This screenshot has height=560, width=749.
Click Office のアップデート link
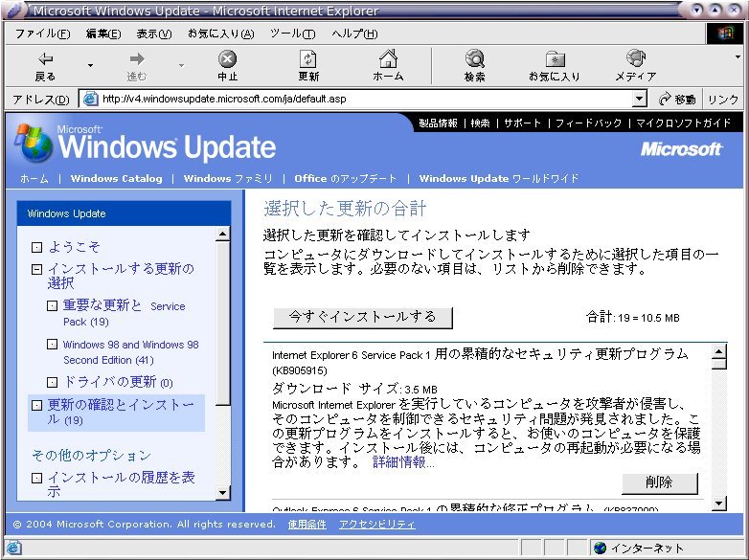[346, 179]
